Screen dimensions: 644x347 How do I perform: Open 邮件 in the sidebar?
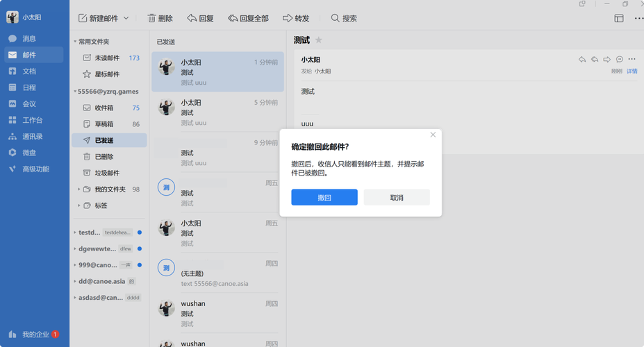33,55
